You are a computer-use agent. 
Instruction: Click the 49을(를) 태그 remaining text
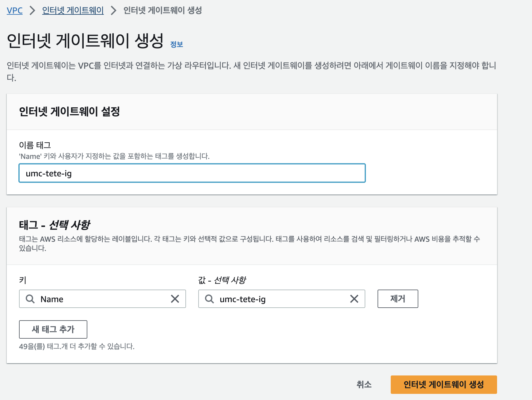(77, 346)
